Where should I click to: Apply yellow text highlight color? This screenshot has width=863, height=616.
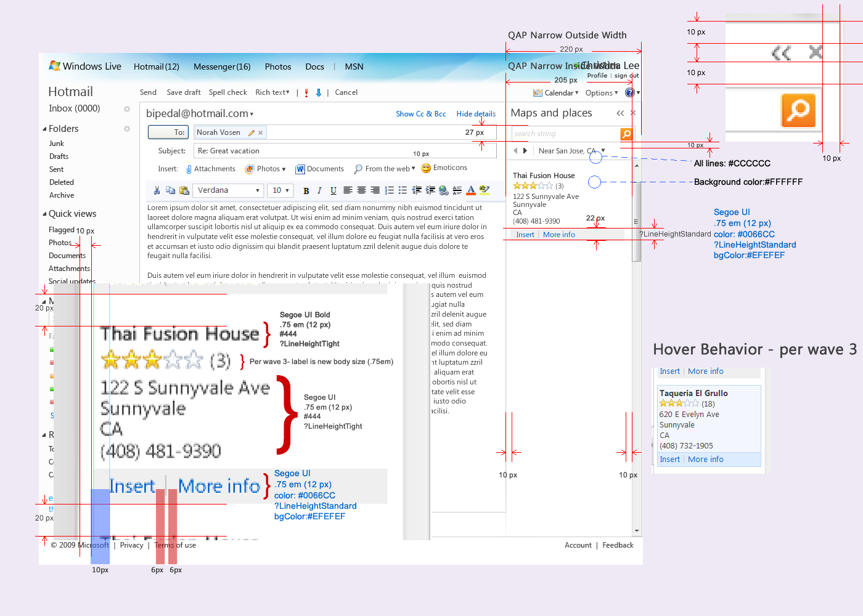485,190
